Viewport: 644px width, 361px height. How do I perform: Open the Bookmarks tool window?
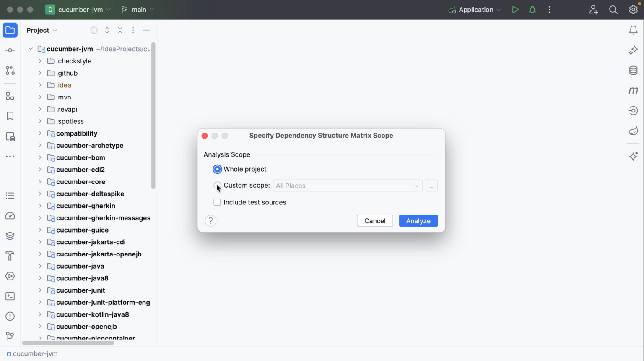coord(10,116)
